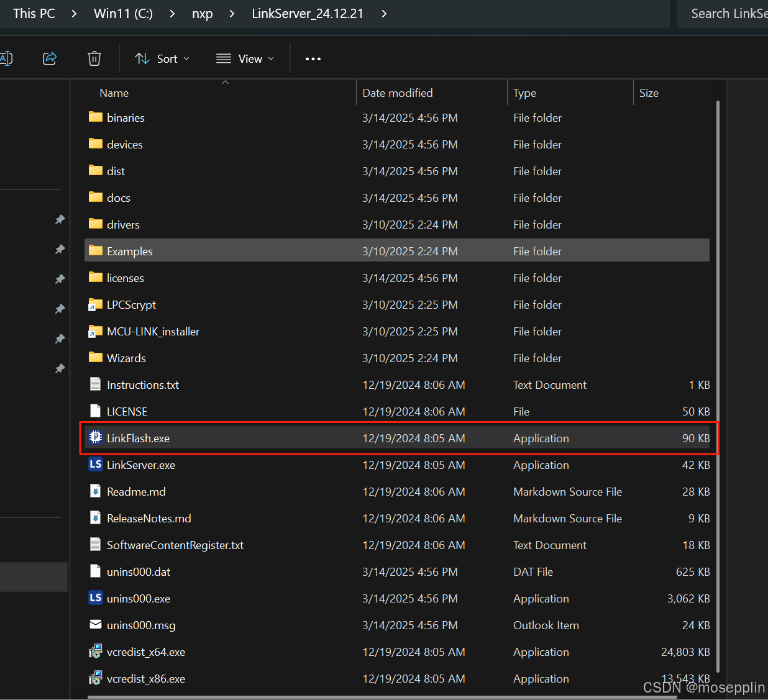The image size is (768, 700).
Task: Click the vertical scrollbar of file list
Action: 718,385
